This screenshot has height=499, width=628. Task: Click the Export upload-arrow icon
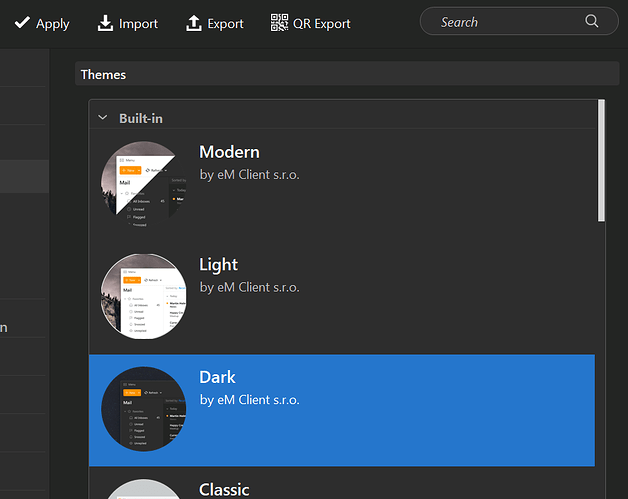point(194,23)
